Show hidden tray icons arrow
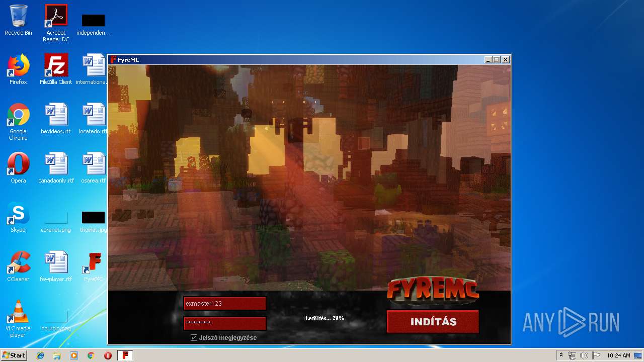Viewport: 644px width, 362px height. pyautogui.click(x=561, y=355)
